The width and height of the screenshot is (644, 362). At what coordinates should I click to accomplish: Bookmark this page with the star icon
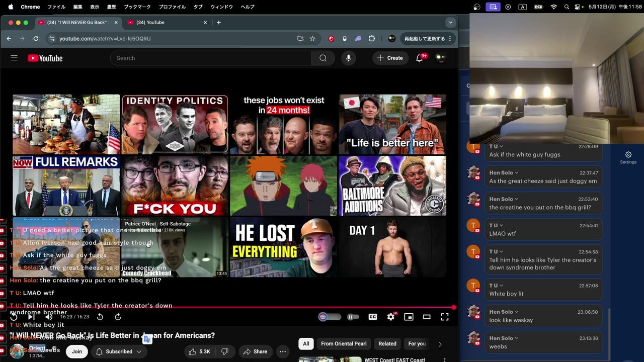click(x=312, y=38)
